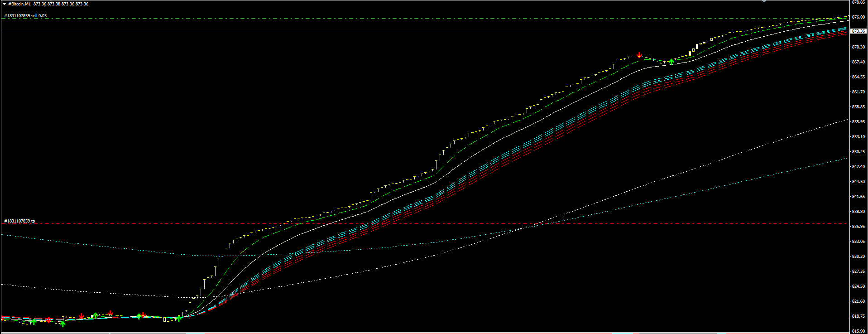Click the 876.00 price scale label
Viewport: 868px width, 334px height.
[858, 17]
